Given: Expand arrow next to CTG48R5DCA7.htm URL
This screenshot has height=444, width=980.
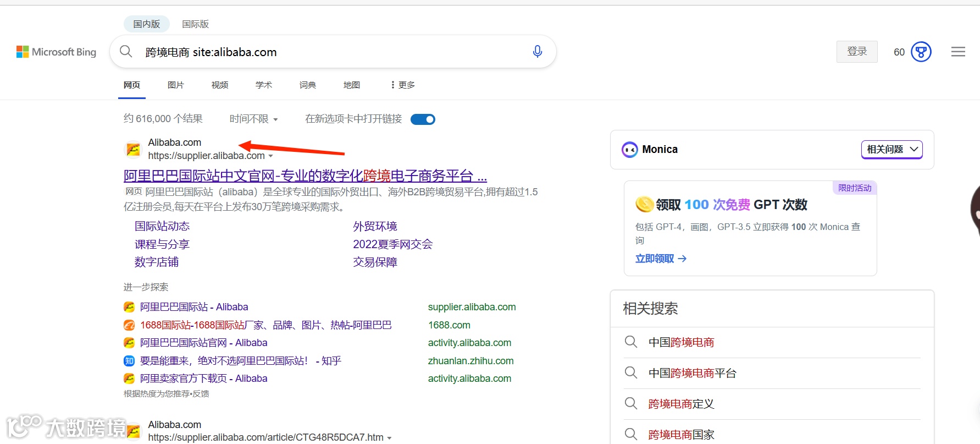Looking at the screenshot, I should coord(389,438).
